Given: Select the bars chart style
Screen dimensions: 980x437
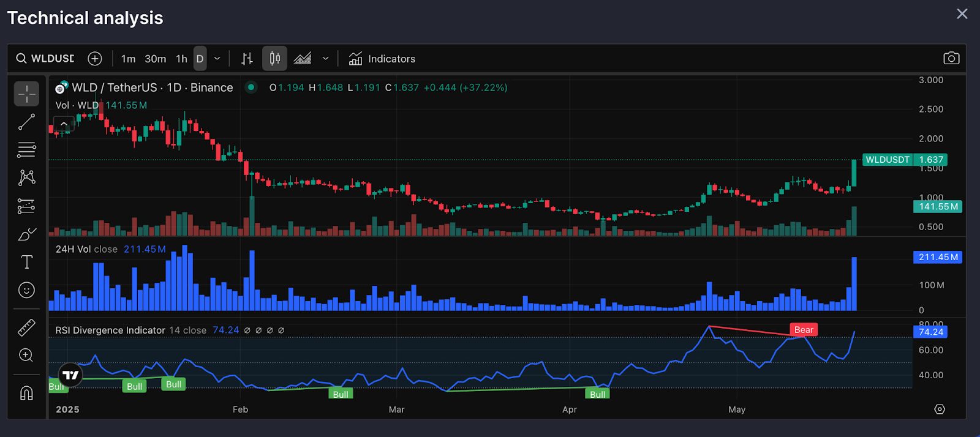Looking at the screenshot, I should click(247, 59).
